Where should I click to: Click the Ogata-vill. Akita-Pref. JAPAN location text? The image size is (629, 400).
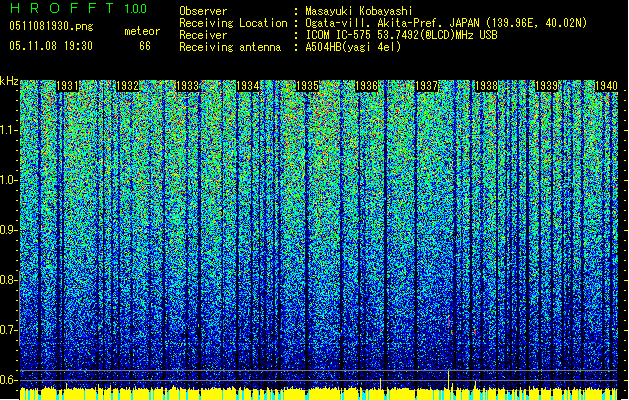(x=446, y=23)
